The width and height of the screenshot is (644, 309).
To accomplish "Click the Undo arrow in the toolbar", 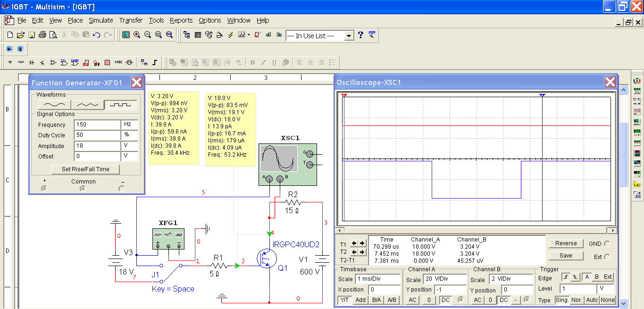I will pos(97,35).
